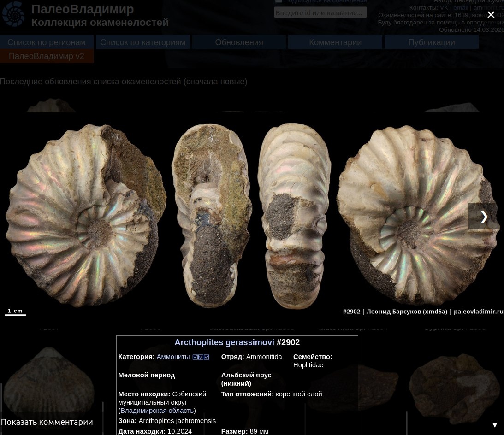Click the email contact link

coord(460,8)
